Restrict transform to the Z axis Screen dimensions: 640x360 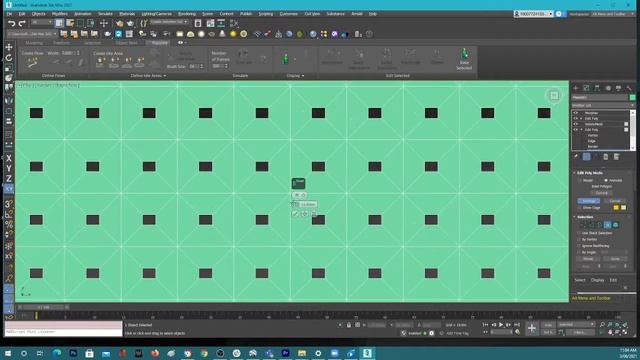point(9,178)
